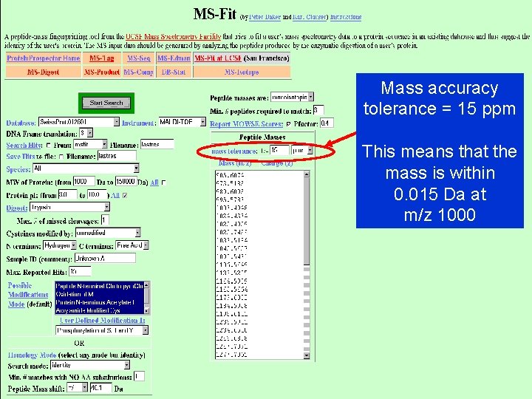The width and height of the screenshot is (532, 399).
Task: Open the Species dropdown set to All
Action: coord(86,168)
